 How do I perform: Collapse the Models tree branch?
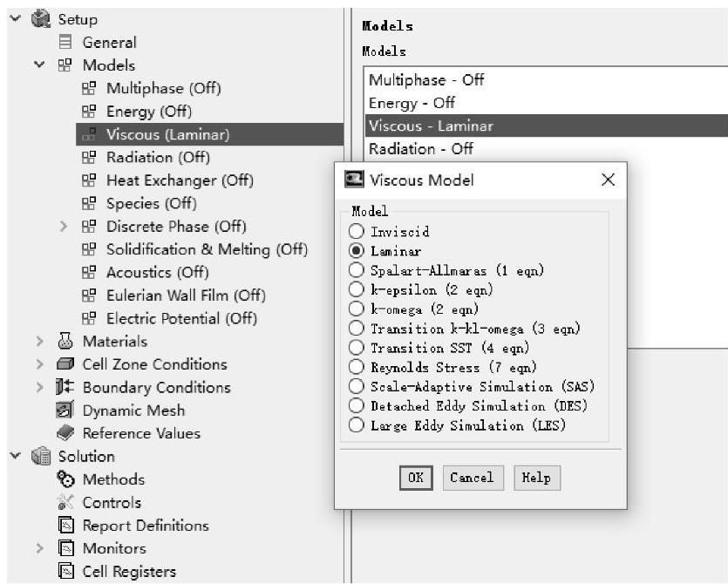[40, 65]
